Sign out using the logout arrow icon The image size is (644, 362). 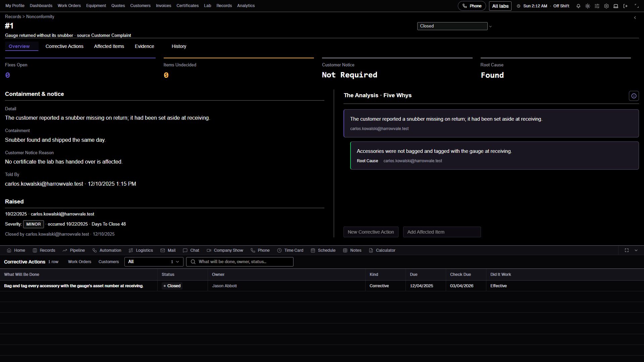coord(625,6)
